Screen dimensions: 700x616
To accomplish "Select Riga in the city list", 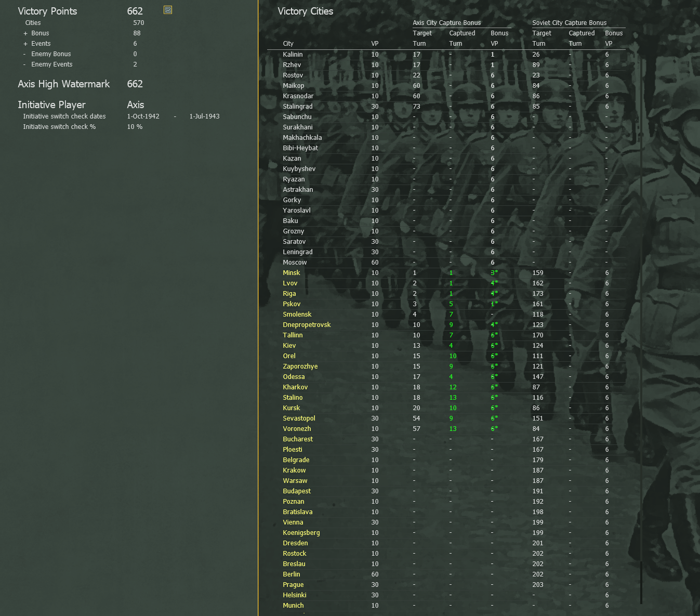I will coord(289,294).
